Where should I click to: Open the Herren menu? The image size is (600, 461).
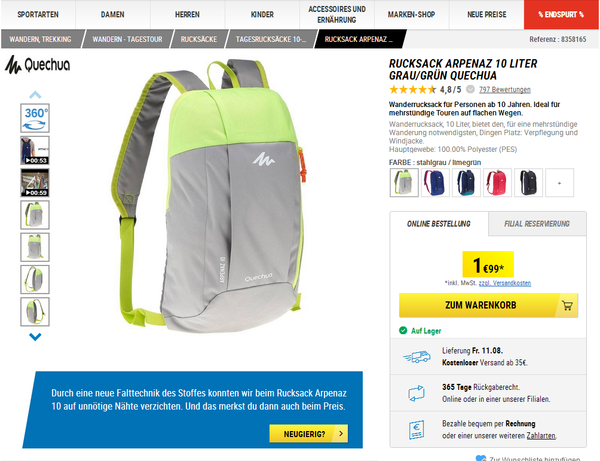(x=188, y=15)
